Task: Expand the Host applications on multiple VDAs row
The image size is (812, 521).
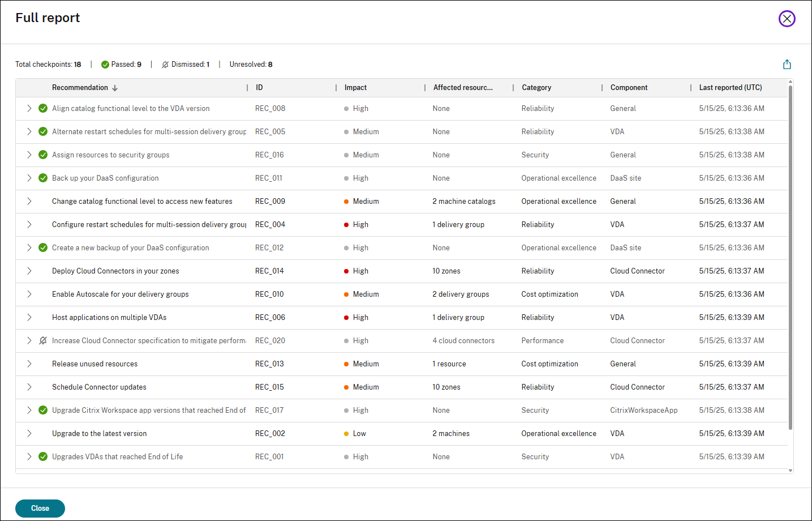Action: tap(30, 317)
